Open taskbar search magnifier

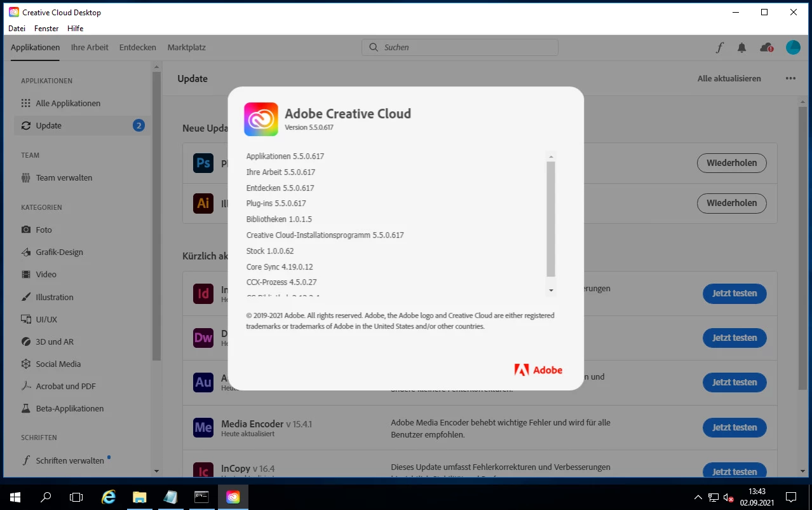(46, 497)
